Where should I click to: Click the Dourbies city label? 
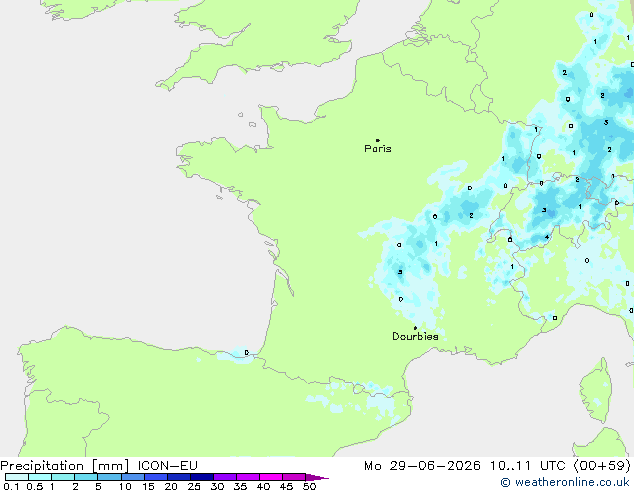pyautogui.click(x=415, y=336)
